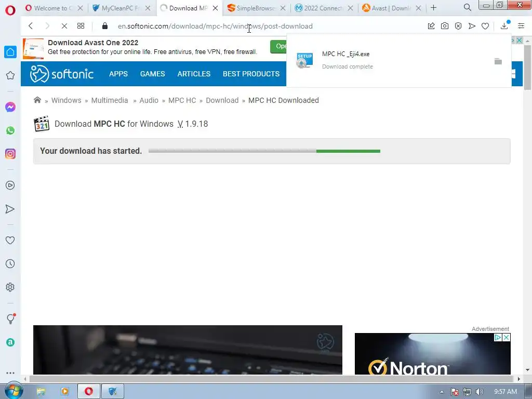Open the Opera main menu logo

(10, 10)
